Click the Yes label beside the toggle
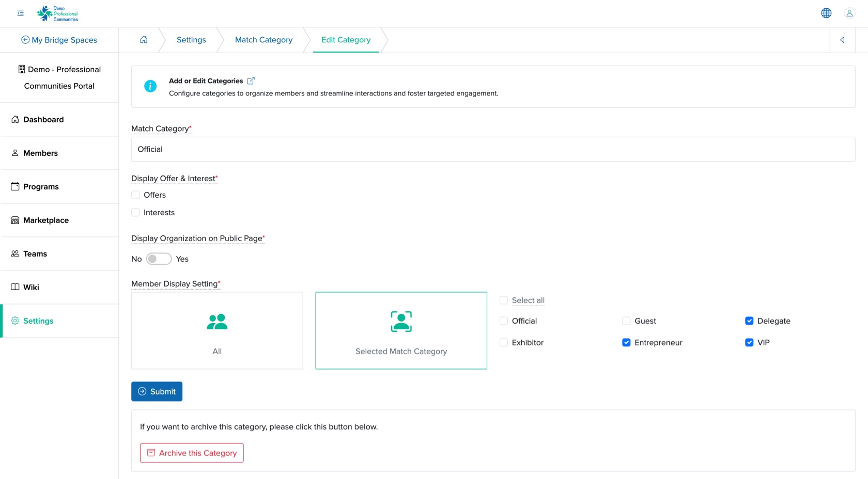868x479 pixels. [x=182, y=259]
